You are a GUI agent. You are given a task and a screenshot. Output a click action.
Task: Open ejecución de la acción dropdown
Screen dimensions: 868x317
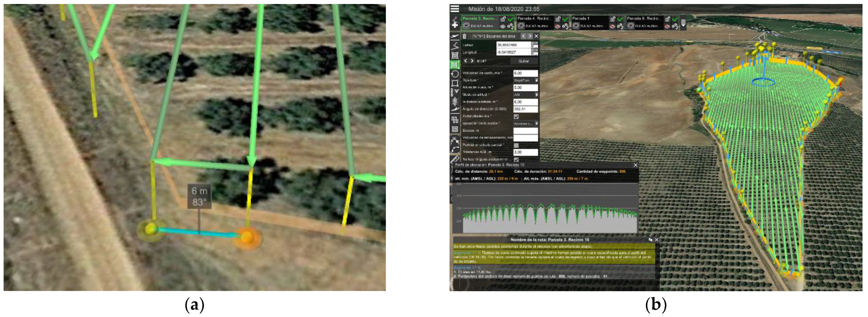point(526,124)
